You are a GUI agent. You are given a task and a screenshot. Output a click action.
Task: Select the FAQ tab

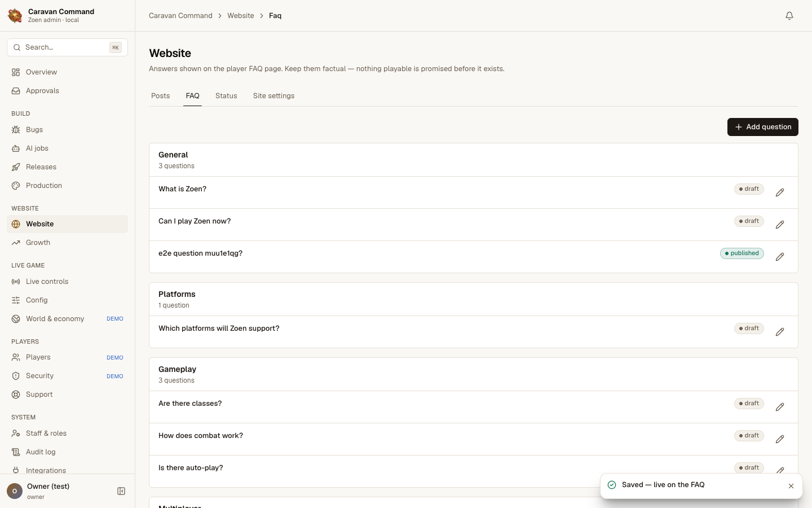click(x=192, y=96)
